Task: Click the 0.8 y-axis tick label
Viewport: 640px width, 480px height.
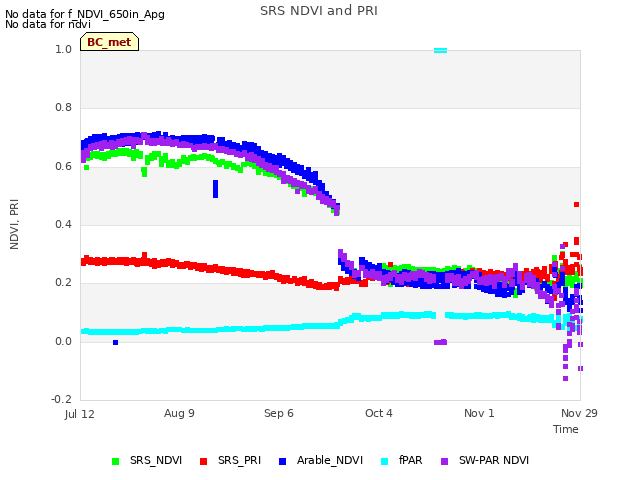Action: (63, 108)
